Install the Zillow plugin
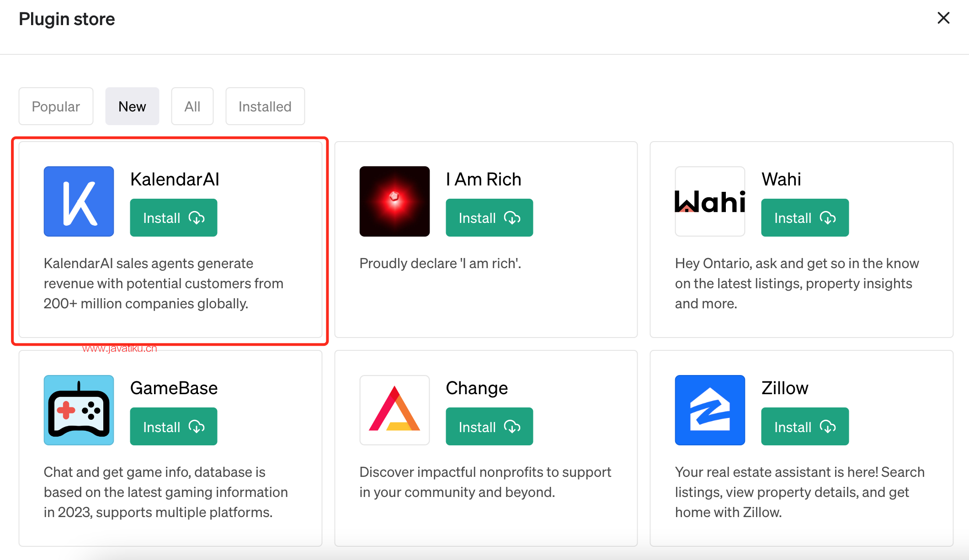Screen dimensions: 969x560 click(x=805, y=427)
